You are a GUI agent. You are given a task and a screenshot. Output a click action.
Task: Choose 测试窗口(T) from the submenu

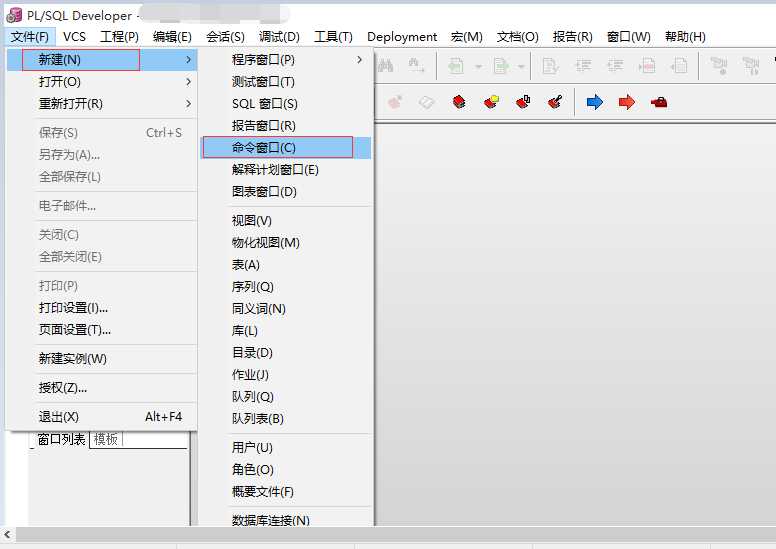[x=286, y=82]
